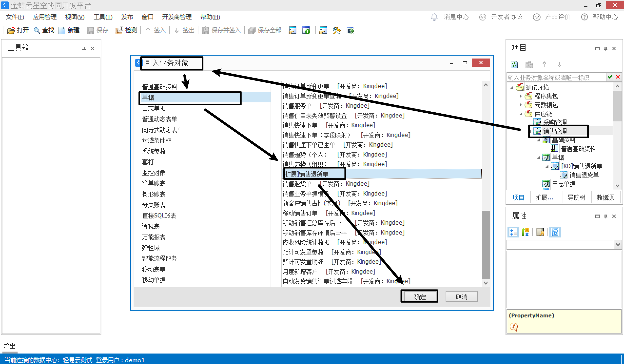Open the 工具(T) menu

103,17
